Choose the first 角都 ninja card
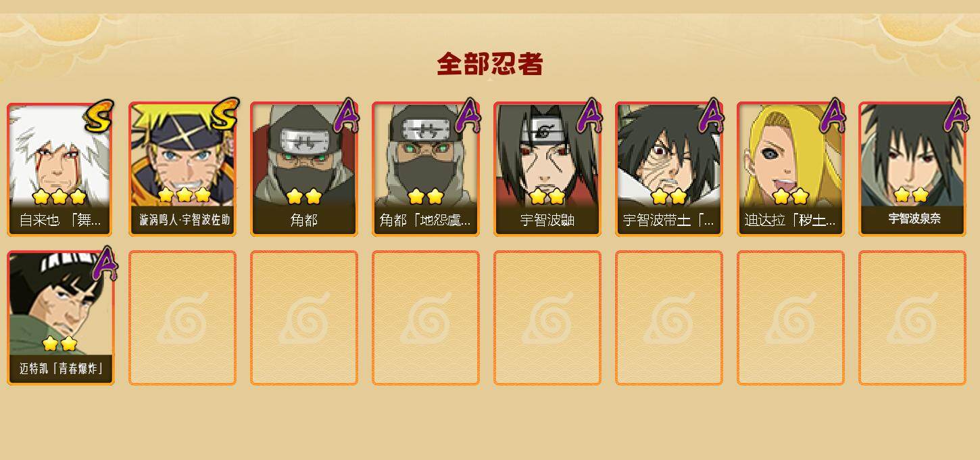The width and height of the screenshot is (980, 460). pos(304,169)
